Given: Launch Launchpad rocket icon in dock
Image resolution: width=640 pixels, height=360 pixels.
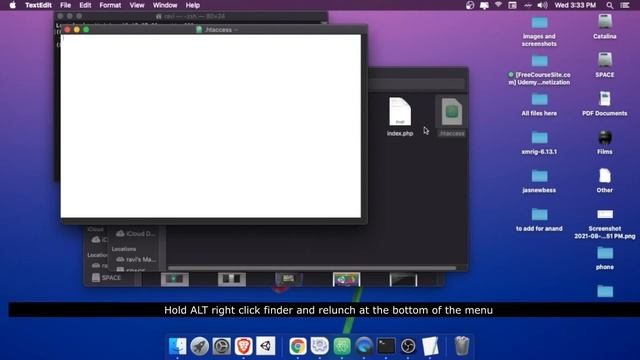Looking at the screenshot, I should [x=200, y=346].
